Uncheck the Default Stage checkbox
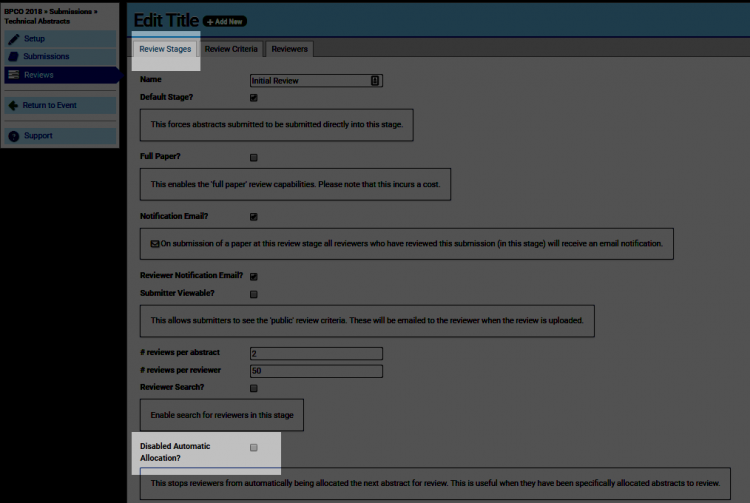 [254, 98]
